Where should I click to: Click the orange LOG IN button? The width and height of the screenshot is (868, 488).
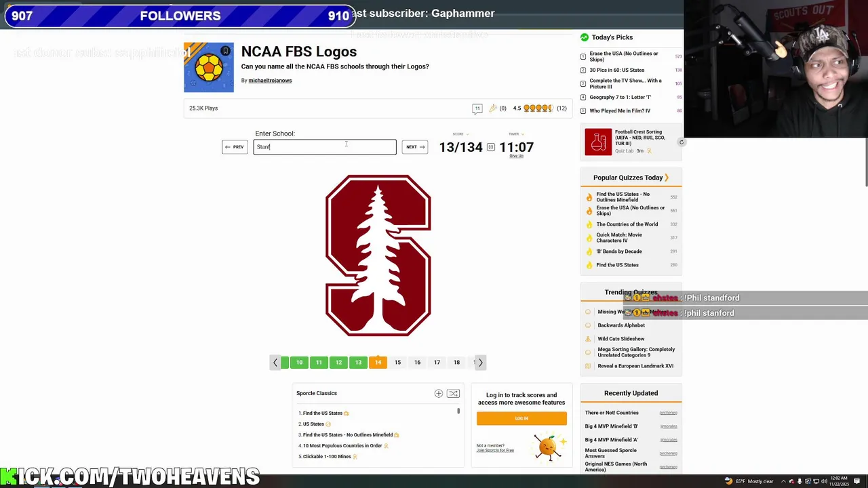(521, 419)
